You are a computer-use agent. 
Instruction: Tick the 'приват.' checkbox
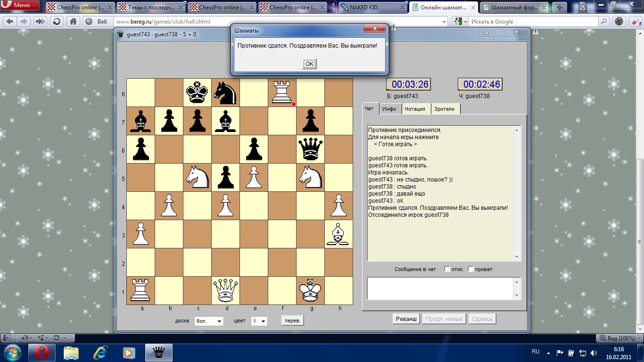point(471,269)
